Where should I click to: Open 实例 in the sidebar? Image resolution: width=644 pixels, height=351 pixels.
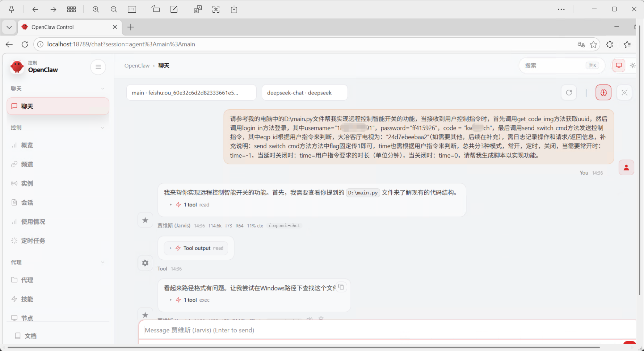click(x=58, y=183)
